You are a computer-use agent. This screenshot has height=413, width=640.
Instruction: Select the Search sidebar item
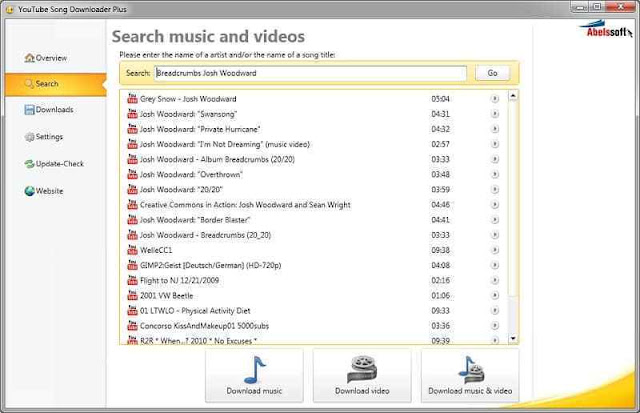56,84
